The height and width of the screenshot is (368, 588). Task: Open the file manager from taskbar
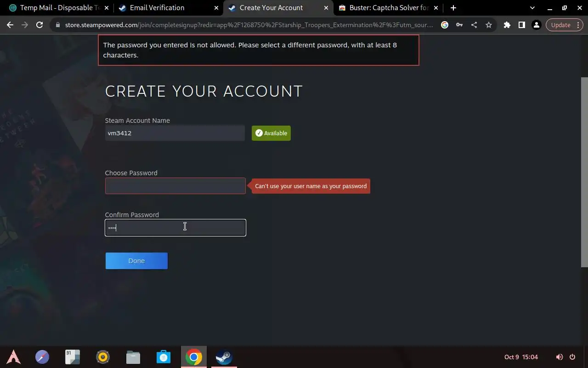[133, 357]
